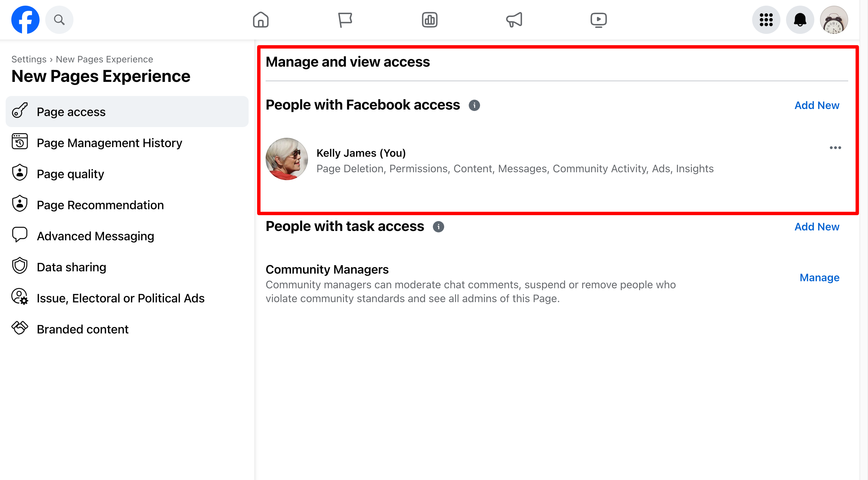The height and width of the screenshot is (480, 868).
Task: Click Manage for Community Managers
Action: pos(819,278)
